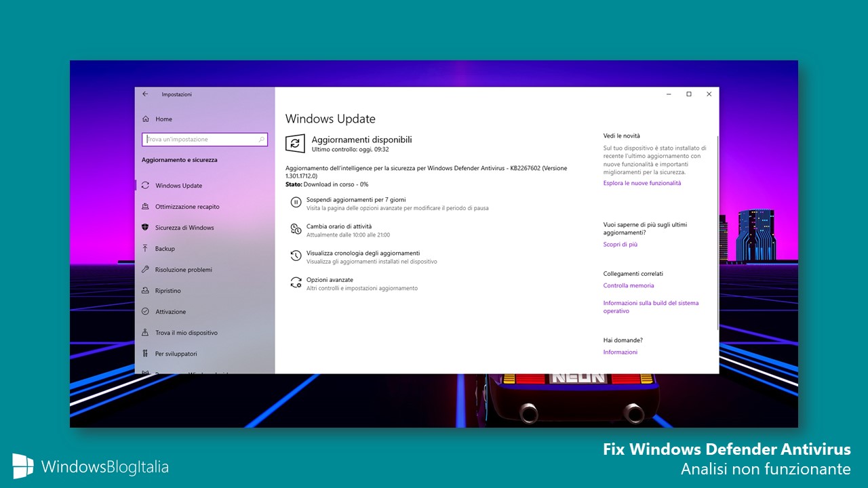This screenshot has height=488, width=868.
Task: Click the Backup upload arrow icon
Action: point(145,248)
